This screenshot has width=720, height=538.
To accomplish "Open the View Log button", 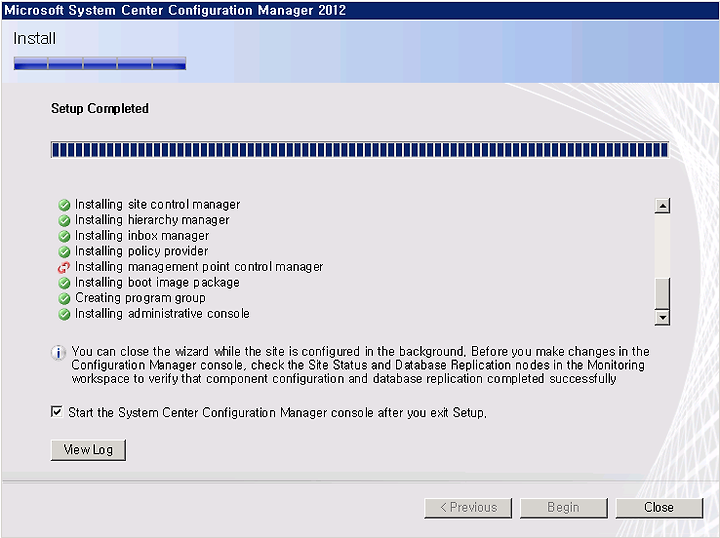I will (x=88, y=450).
